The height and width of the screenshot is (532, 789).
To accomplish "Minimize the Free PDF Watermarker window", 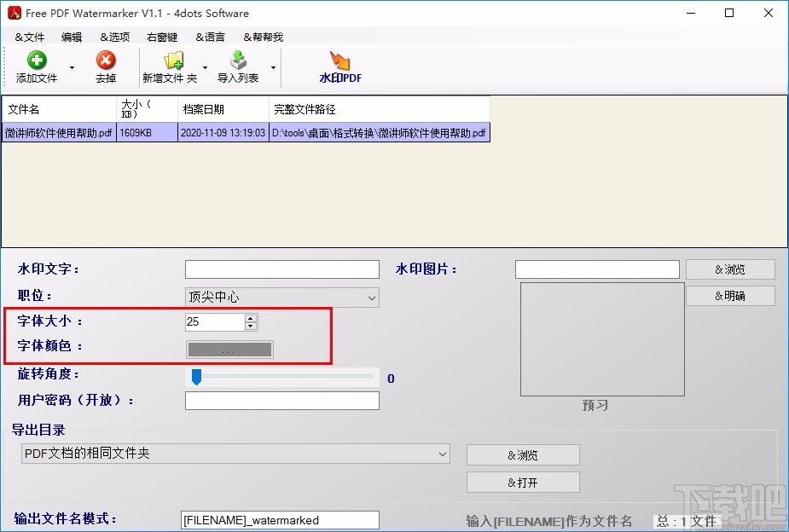I will point(691,13).
